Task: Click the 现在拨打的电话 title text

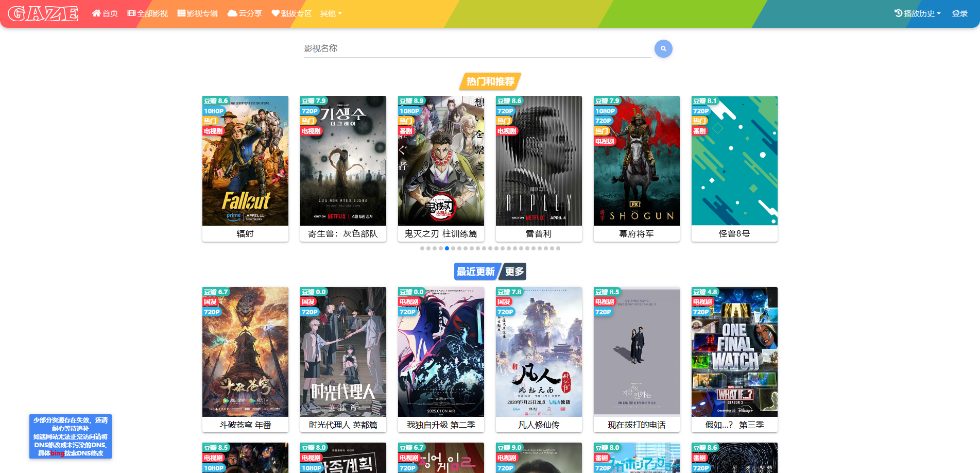Action: (637, 425)
